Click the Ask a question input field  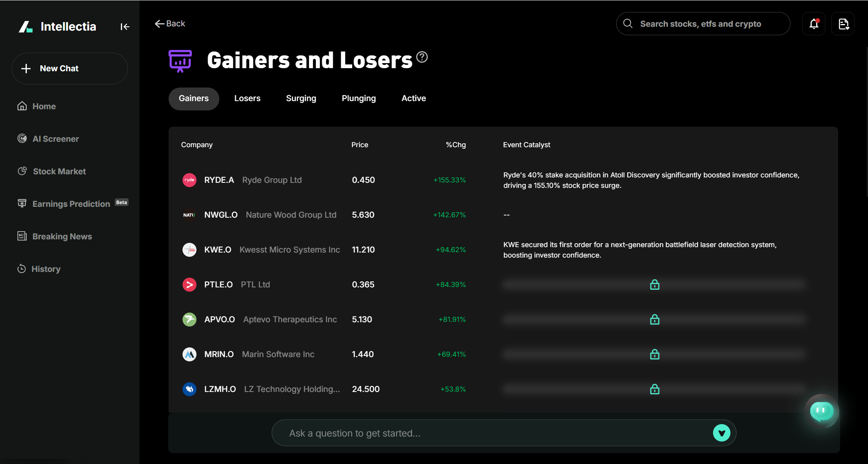[465, 433]
